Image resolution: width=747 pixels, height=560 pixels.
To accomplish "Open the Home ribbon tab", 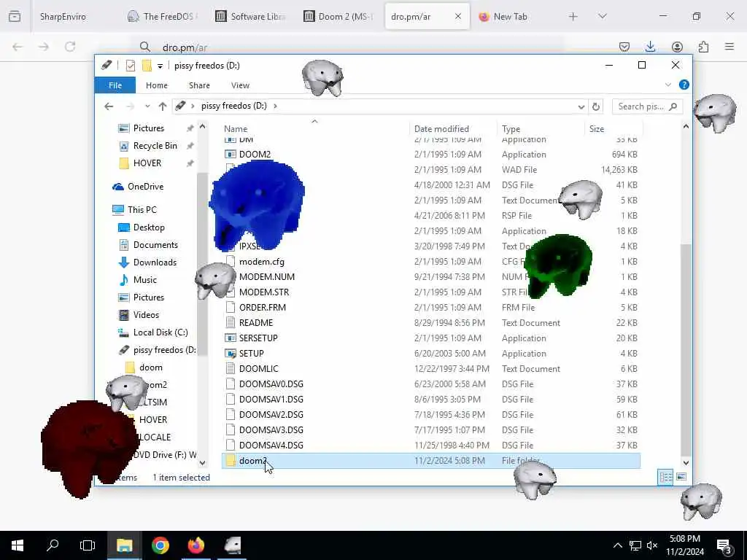I will (157, 85).
